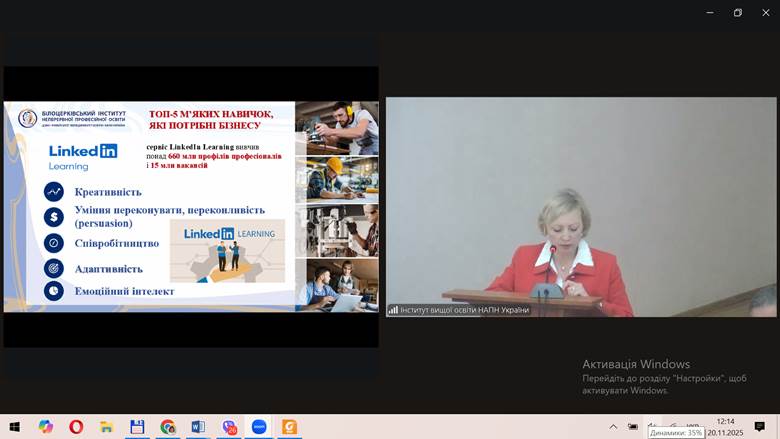Switch to the Google Chrome window
The height and width of the screenshot is (439, 780).
tap(167, 426)
